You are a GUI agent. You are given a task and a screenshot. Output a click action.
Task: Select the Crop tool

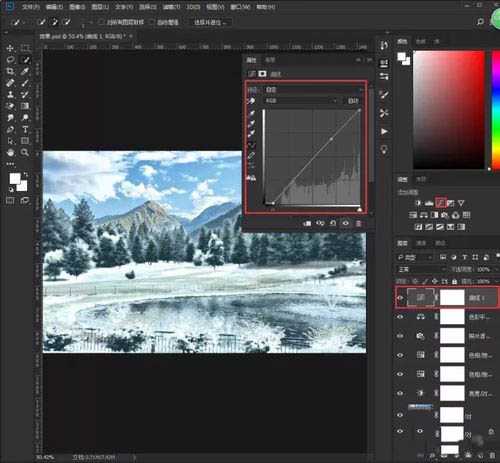10,71
